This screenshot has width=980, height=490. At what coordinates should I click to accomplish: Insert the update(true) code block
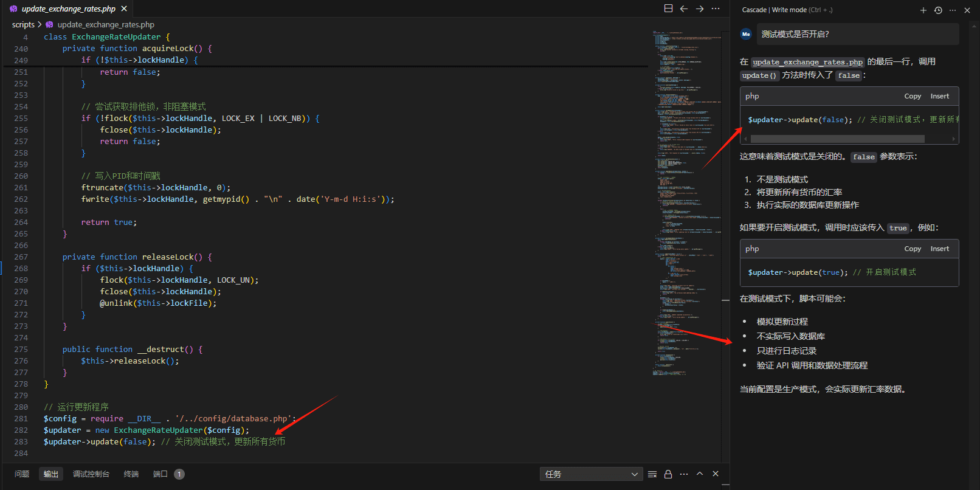939,249
